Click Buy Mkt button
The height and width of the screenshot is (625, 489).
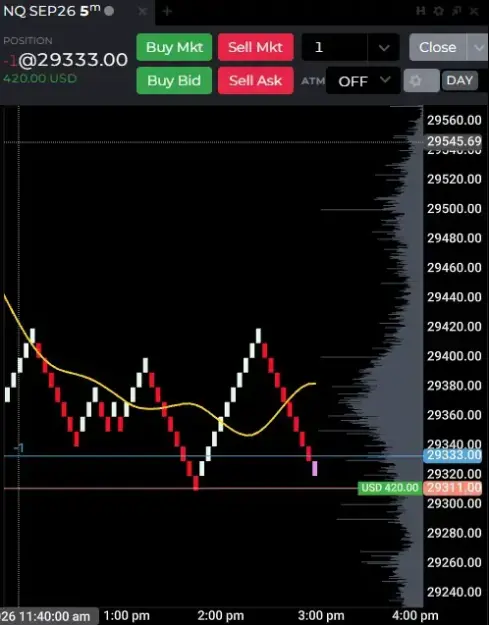(174, 47)
